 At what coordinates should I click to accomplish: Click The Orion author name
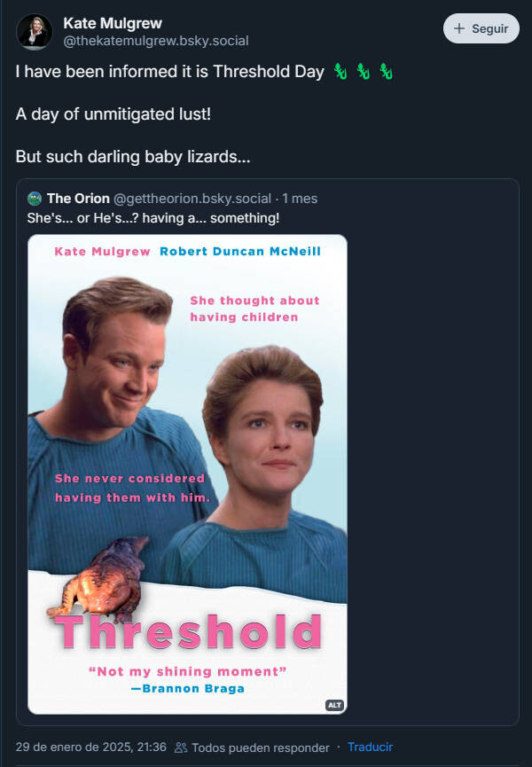(x=78, y=199)
